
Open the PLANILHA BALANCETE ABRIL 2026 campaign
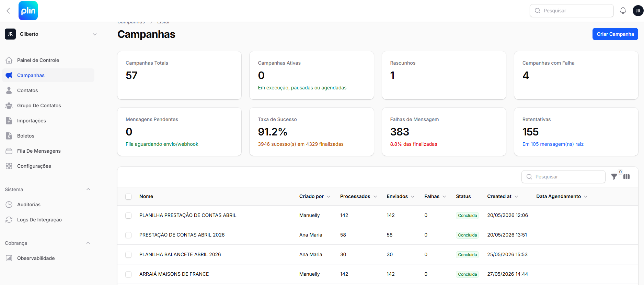coord(180,254)
